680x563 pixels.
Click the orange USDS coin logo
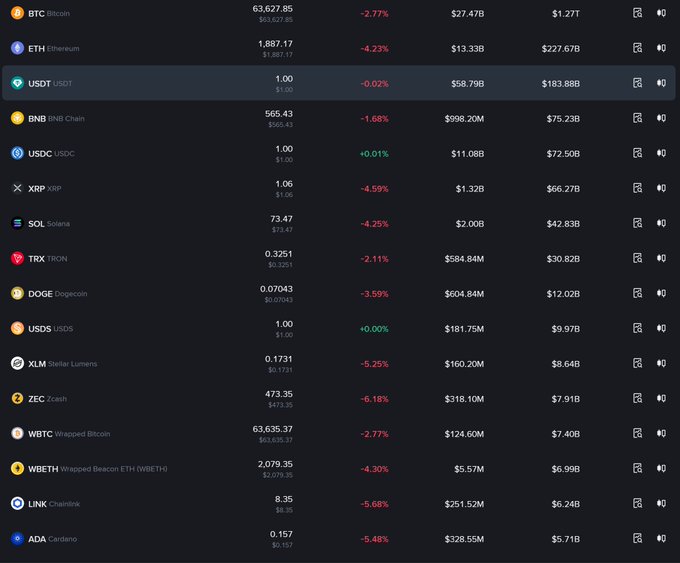(17, 328)
